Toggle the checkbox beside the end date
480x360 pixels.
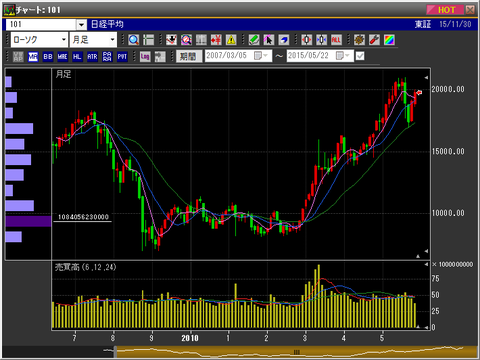click(360, 56)
